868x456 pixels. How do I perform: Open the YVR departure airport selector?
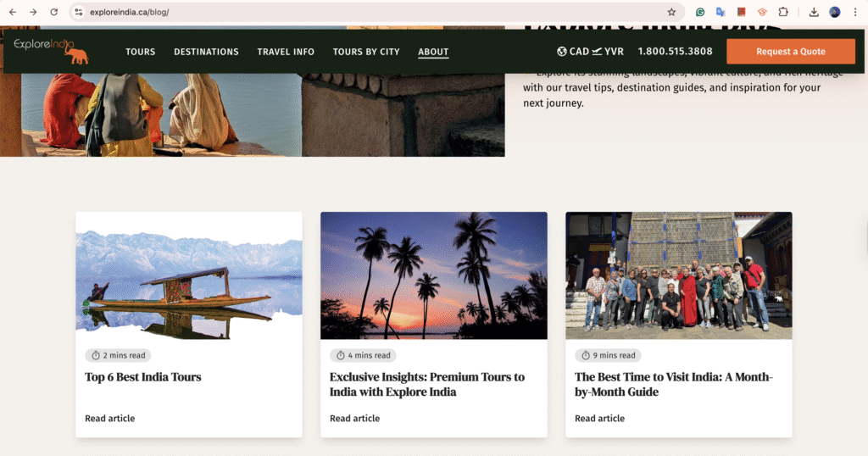(608, 52)
